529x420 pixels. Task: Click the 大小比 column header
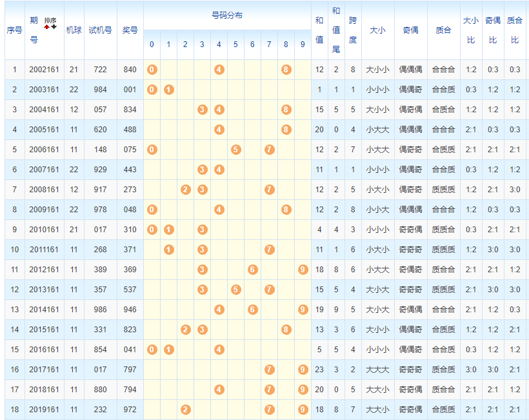pyautogui.click(x=471, y=30)
